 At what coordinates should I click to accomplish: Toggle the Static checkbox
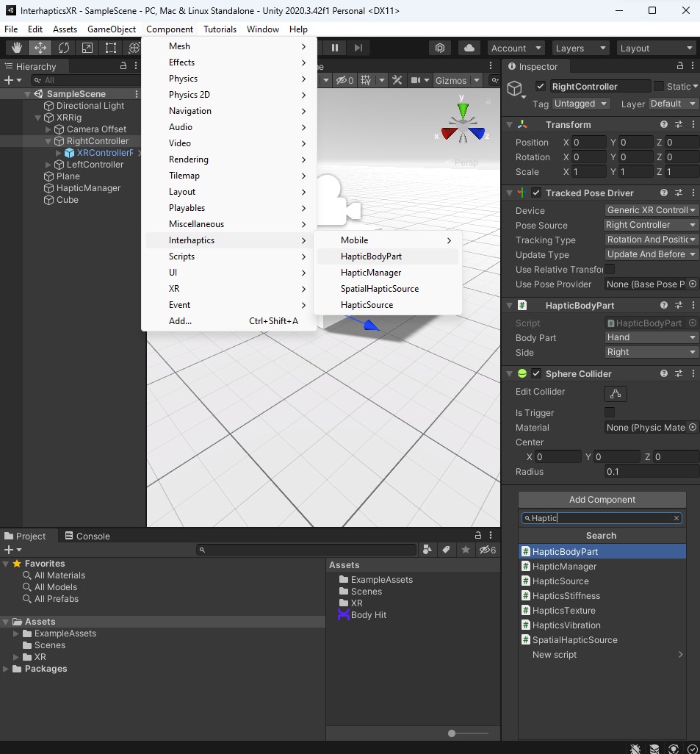point(659,86)
